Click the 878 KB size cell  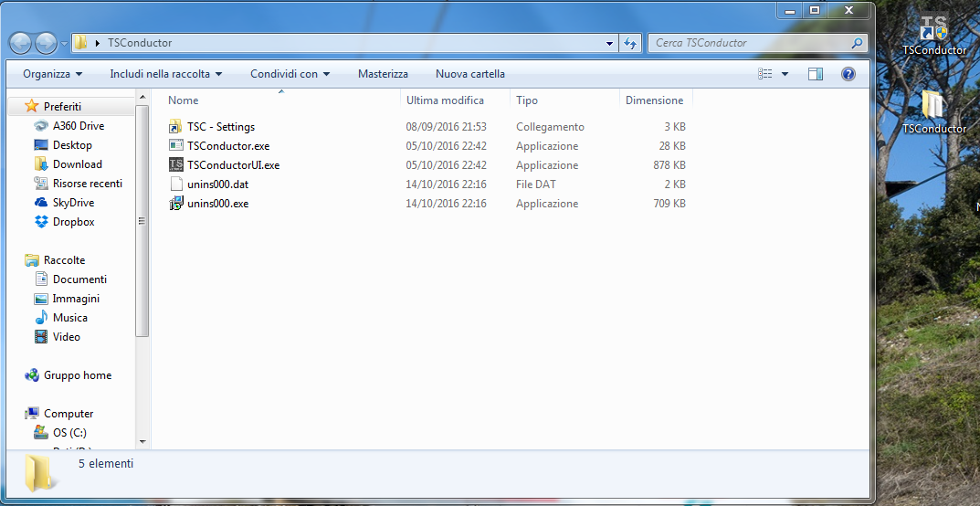pyautogui.click(x=669, y=165)
